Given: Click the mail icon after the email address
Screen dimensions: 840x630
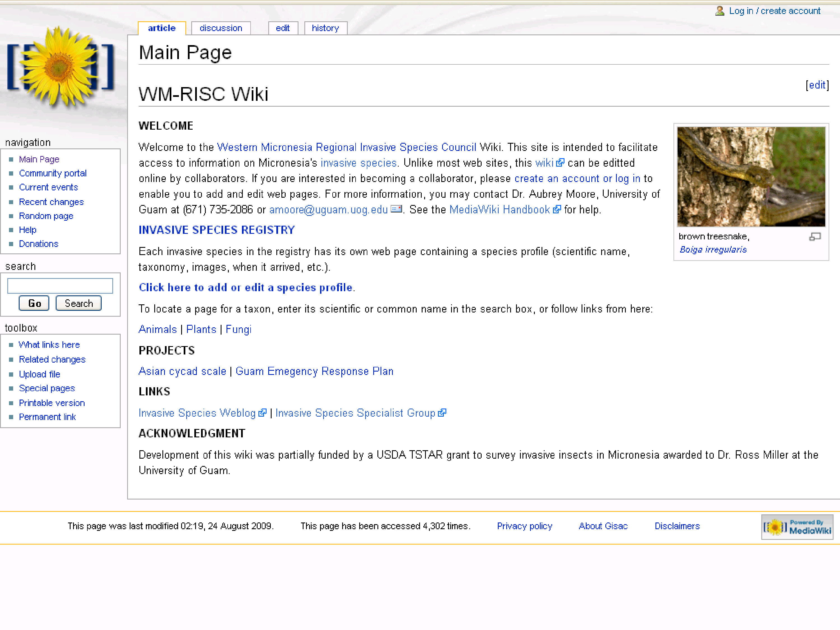Looking at the screenshot, I should tap(396, 209).
